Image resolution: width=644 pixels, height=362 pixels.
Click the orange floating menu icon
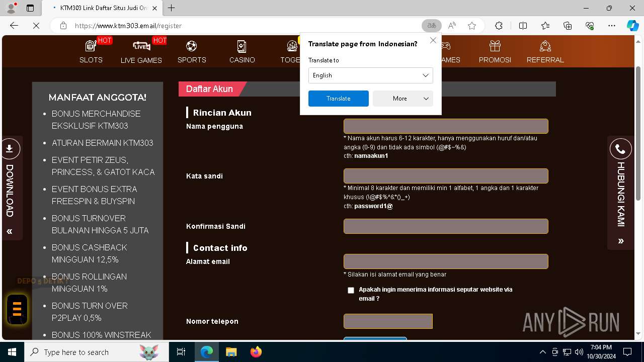(x=17, y=309)
